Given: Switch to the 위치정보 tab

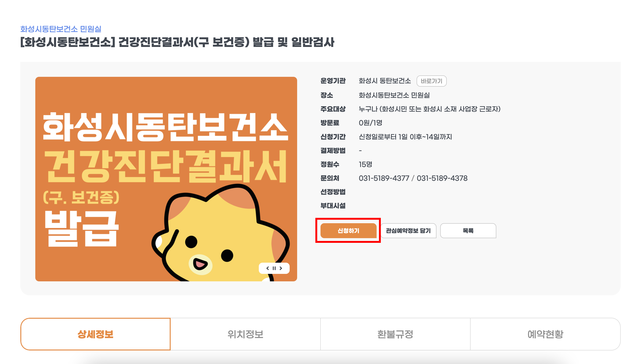Looking at the screenshot, I should pos(245,334).
